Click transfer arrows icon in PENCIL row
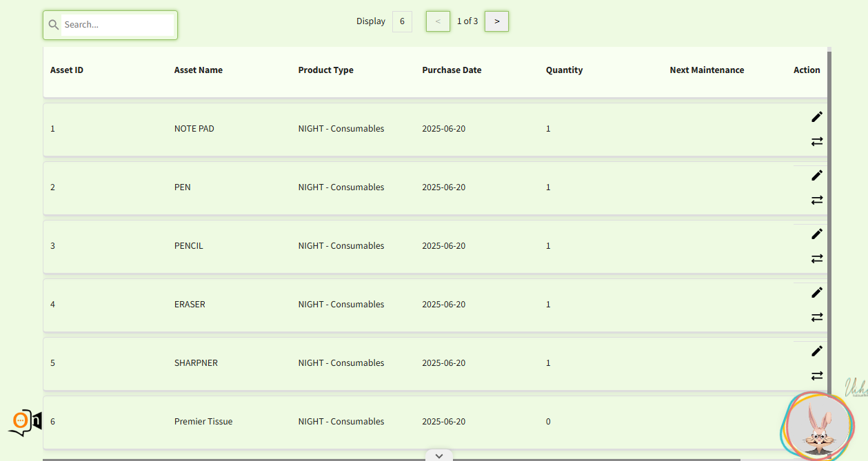This screenshot has width=868, height=461. pos(817,258)
